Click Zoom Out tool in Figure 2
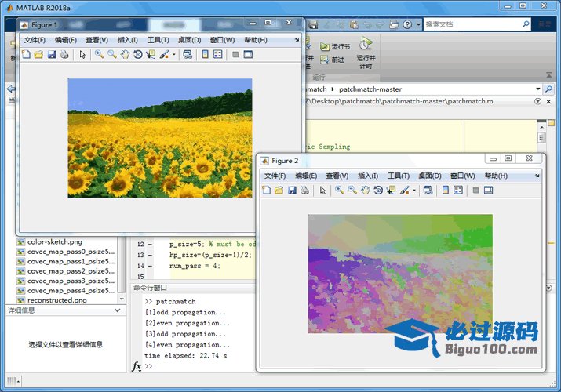 point(352,191)
